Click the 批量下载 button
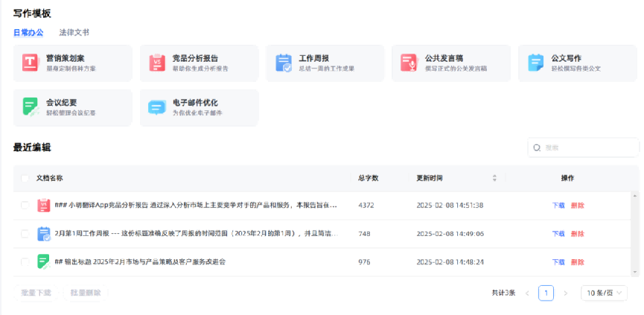 [x=36, y=293]
